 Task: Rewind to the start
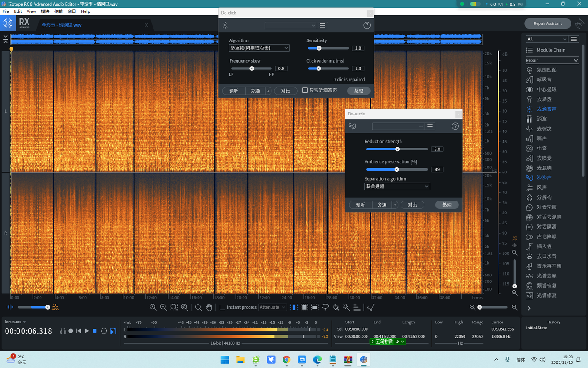coord(79,331)
